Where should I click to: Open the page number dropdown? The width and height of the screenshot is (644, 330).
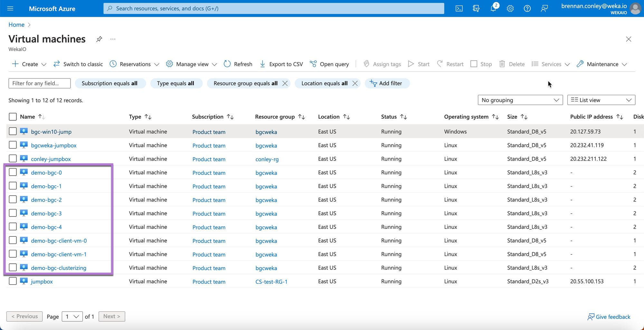[72, 316]
